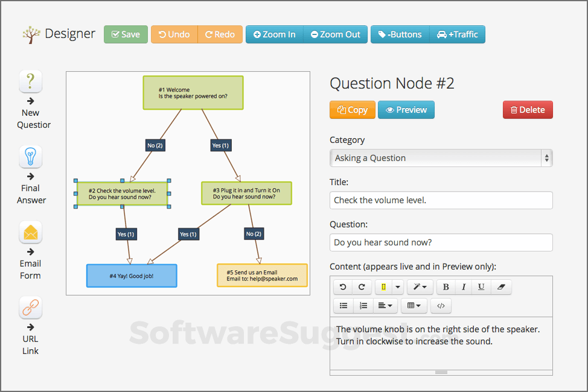Select the Final Answer lightbulb tool
Viewport: 588px width, 392px height.
(x=30, y=157)
